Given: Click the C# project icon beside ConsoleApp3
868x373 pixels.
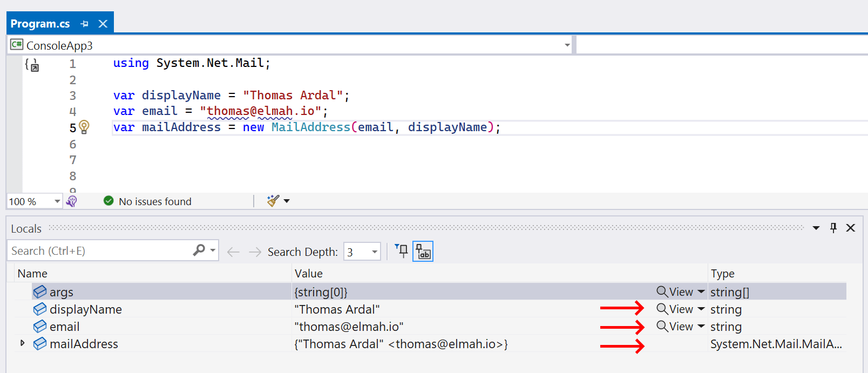Looking at the screenshot, I should [x=16, y=44].
